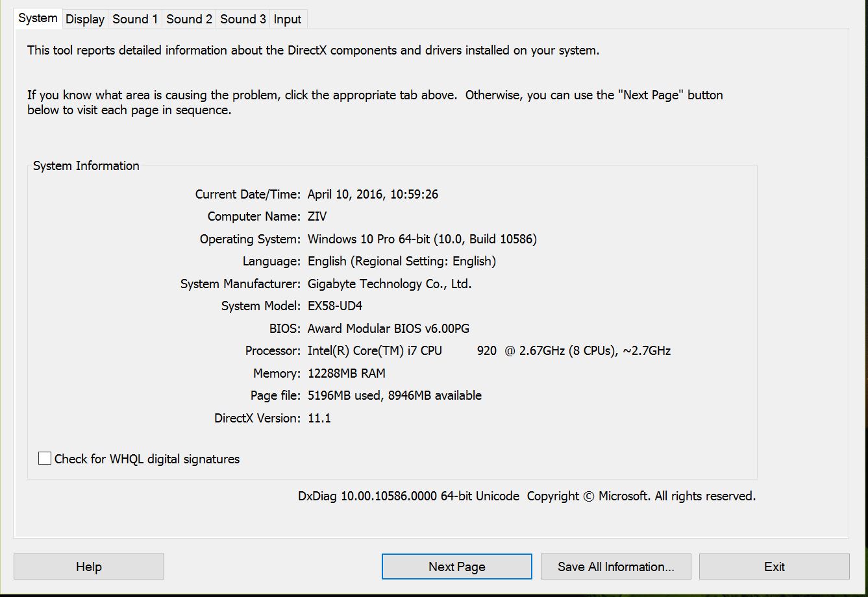Switch to the Display tab
868x597 pixels.
[85, 19]
